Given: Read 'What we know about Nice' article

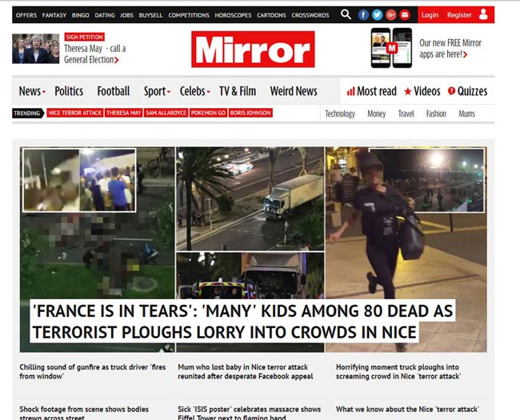Looking at the screenshot, I should [x=407, y=410].
